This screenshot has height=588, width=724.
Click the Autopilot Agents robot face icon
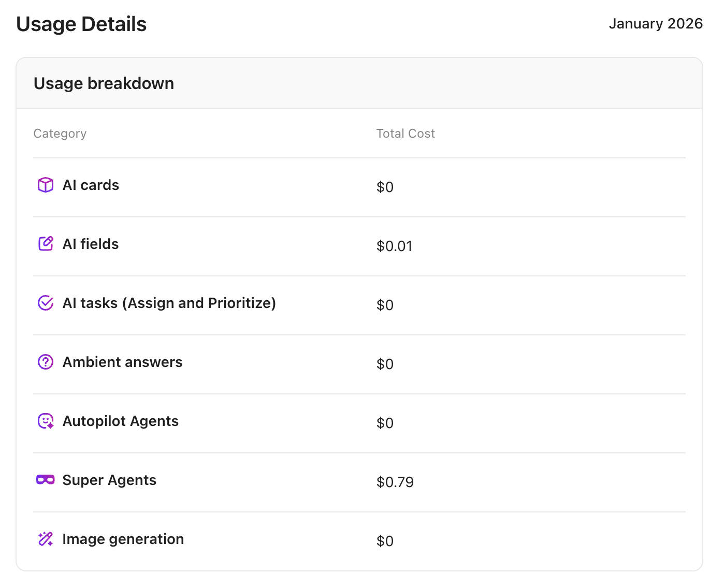point(46,421)
